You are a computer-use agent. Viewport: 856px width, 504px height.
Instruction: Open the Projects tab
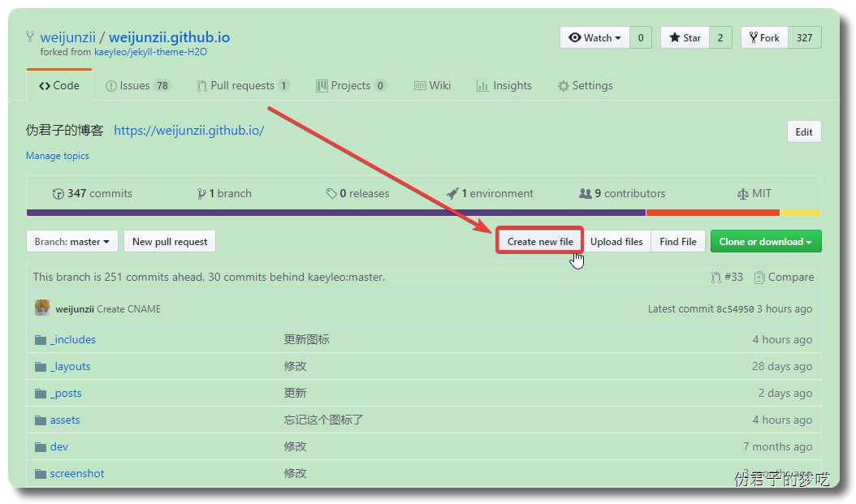(351, 86)
